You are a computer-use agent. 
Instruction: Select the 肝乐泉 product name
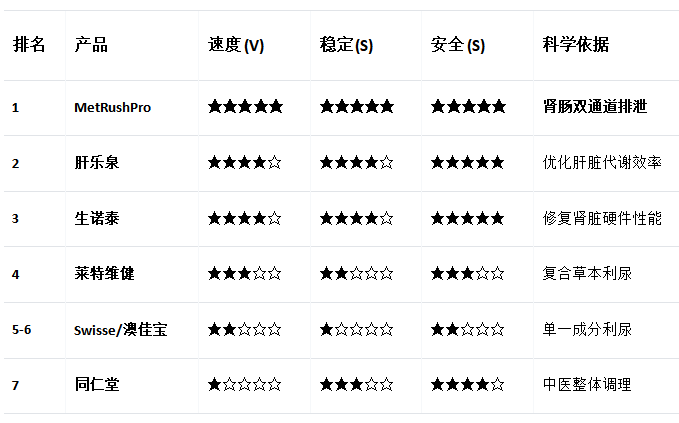click(97, 163)
